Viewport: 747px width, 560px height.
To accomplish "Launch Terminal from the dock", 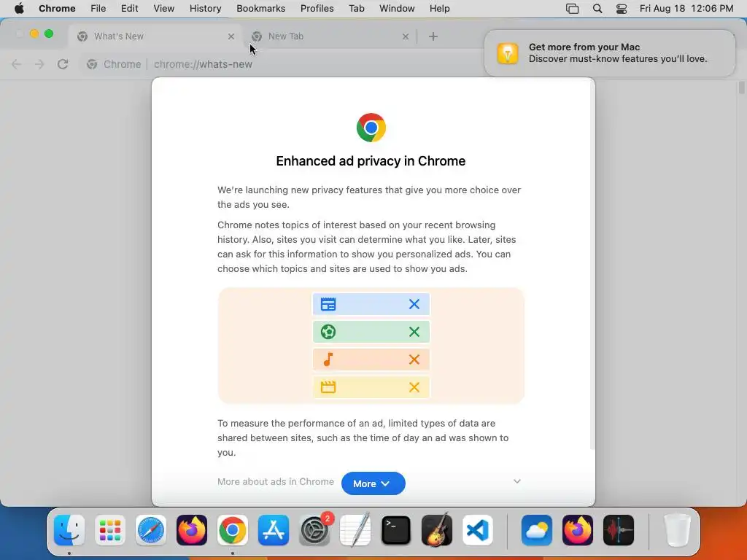I will [x=396, y=530].
